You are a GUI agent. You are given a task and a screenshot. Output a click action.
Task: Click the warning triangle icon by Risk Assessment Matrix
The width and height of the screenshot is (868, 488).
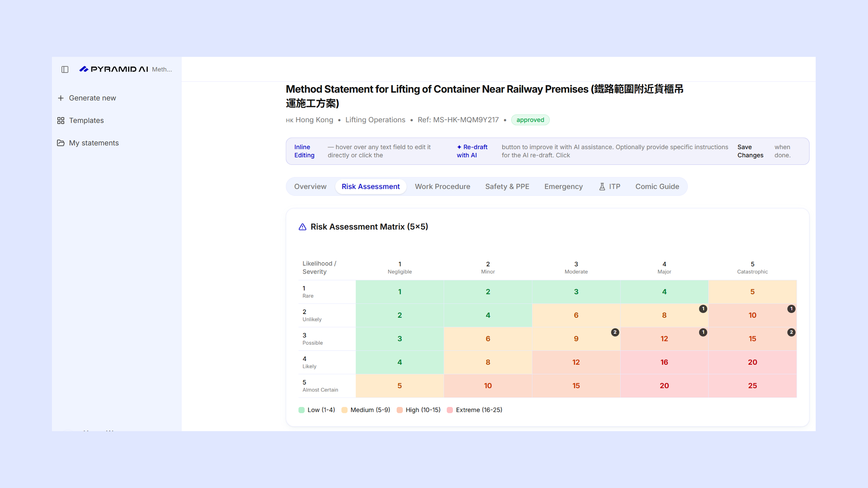point(302,227)
